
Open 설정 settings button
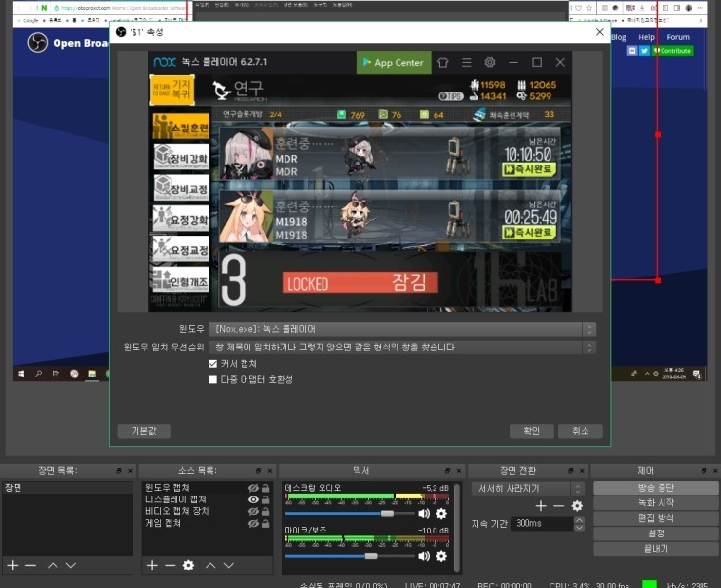(656, 533)
